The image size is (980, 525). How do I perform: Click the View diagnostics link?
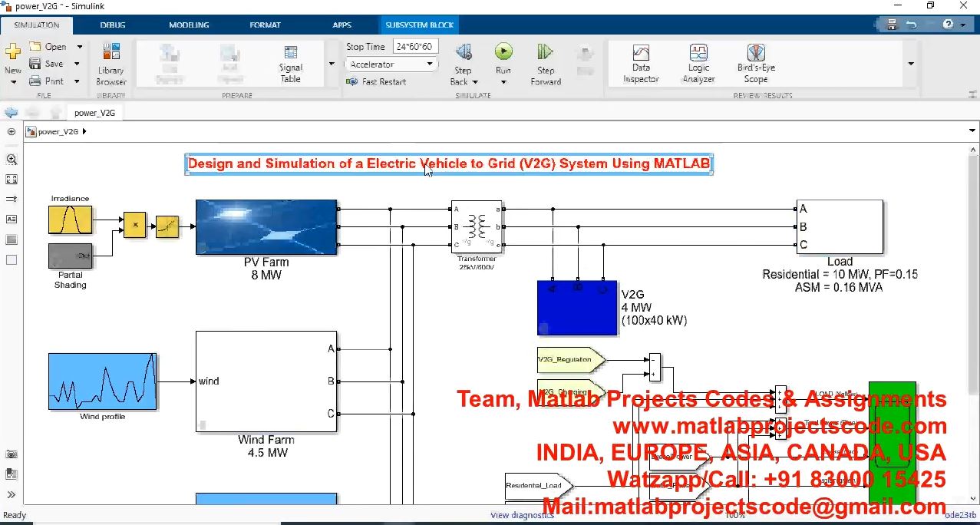[x=522, y=515]
